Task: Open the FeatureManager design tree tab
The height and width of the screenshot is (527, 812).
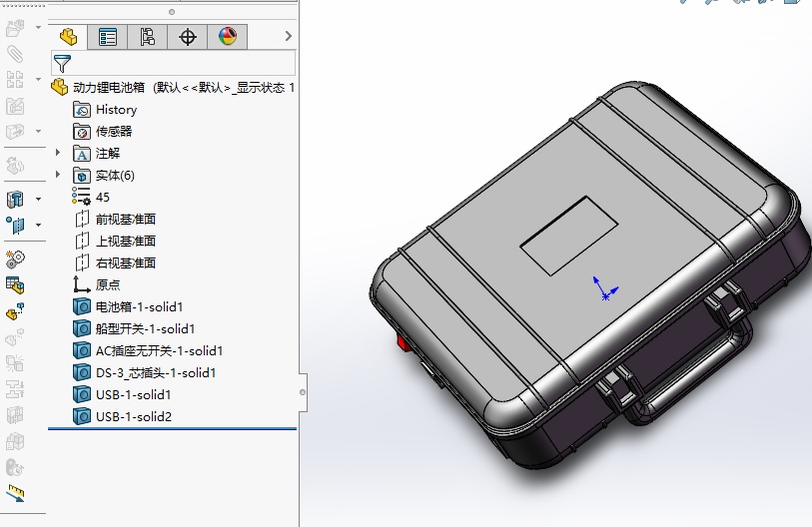Action: click(x=68, y=37)
